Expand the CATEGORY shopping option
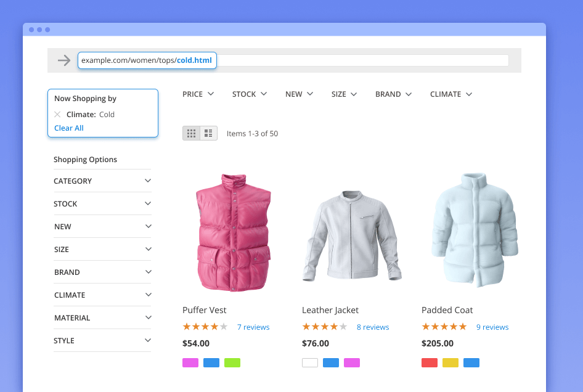Viewport: 583px width, 392px height. coord(102,181)
